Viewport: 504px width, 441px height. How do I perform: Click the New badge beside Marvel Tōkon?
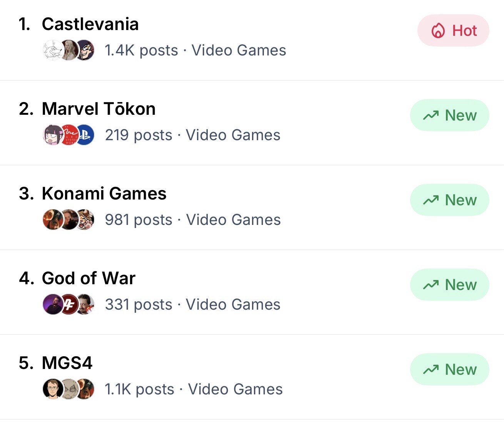click(x=449, y=116)
